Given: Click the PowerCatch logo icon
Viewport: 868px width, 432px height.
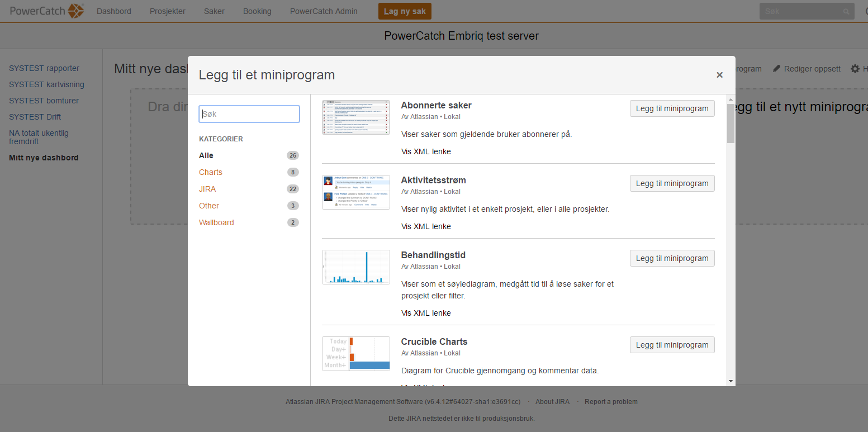Looking at the screenshot, I should pos(76,11).
